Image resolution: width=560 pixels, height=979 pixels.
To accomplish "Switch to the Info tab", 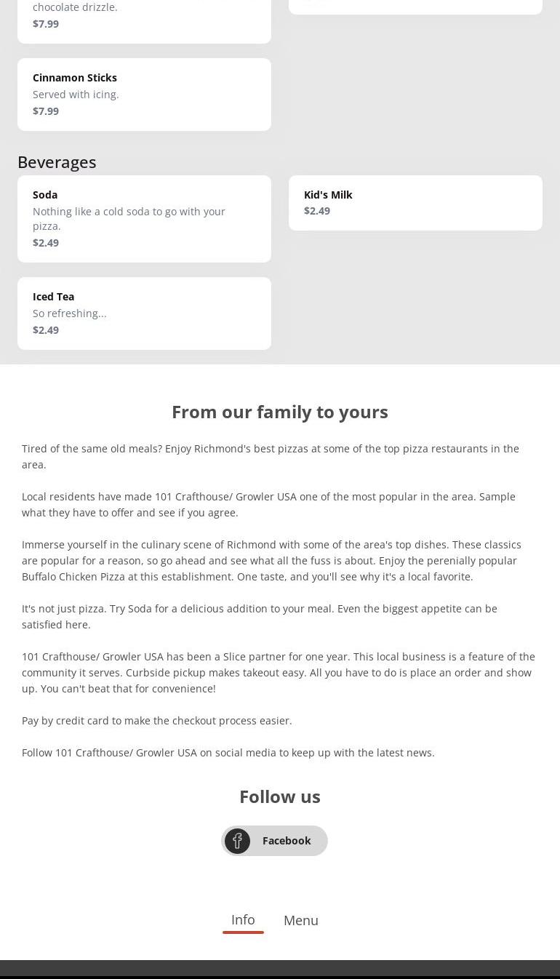I will 243,920.
